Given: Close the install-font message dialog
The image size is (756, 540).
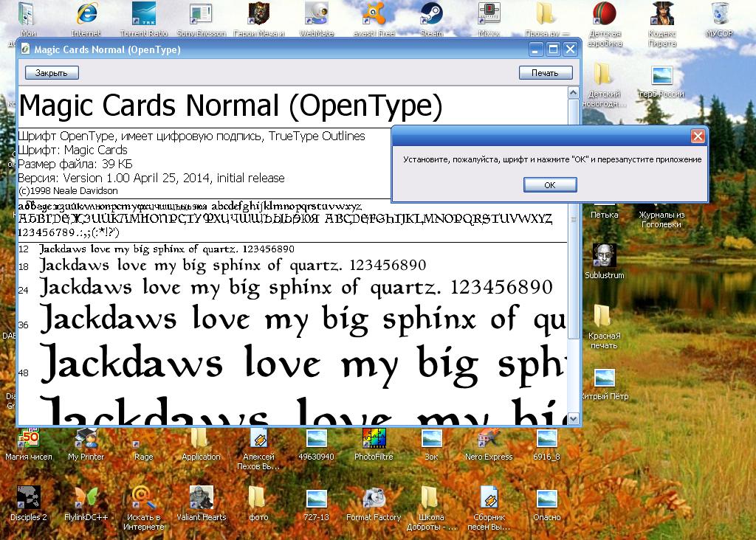Looking at the screenshot, I should point(697,136).
